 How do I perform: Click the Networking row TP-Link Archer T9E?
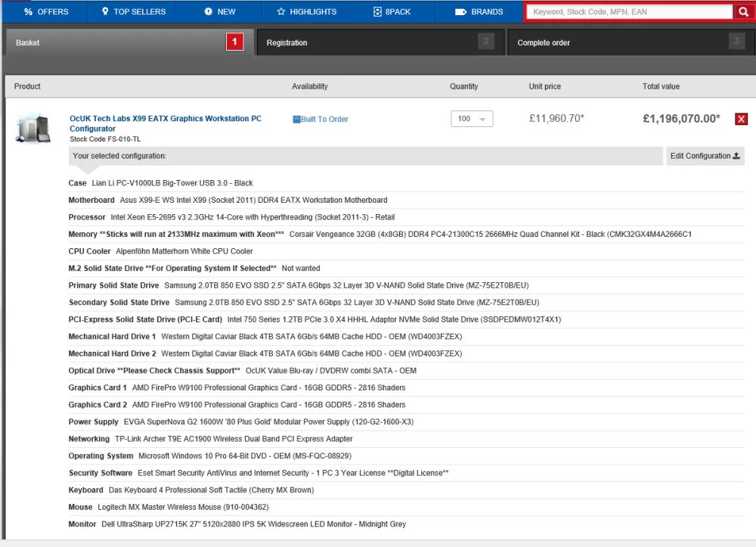pyautogui.click(x=407, y=439)
